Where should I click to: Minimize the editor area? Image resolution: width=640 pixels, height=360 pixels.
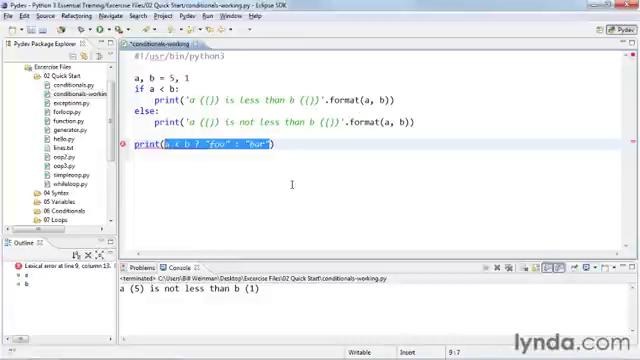pyautogui.click(x=623, y=42)
